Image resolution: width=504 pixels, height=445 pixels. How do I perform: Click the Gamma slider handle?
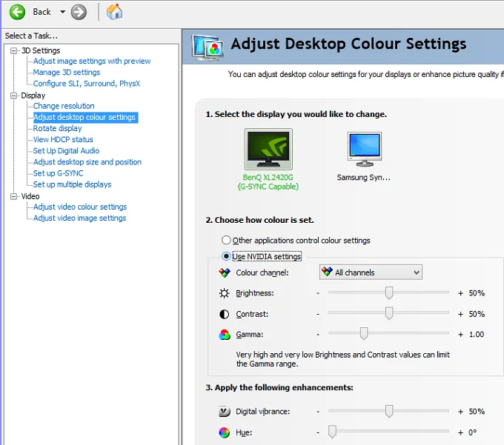364,334
